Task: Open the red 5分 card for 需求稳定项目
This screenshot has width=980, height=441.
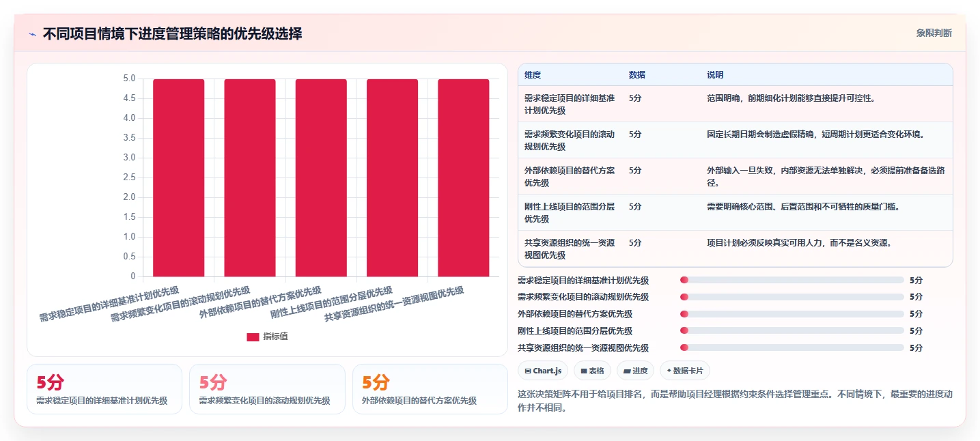Action: pyautogui.click(x=104, y=389)
